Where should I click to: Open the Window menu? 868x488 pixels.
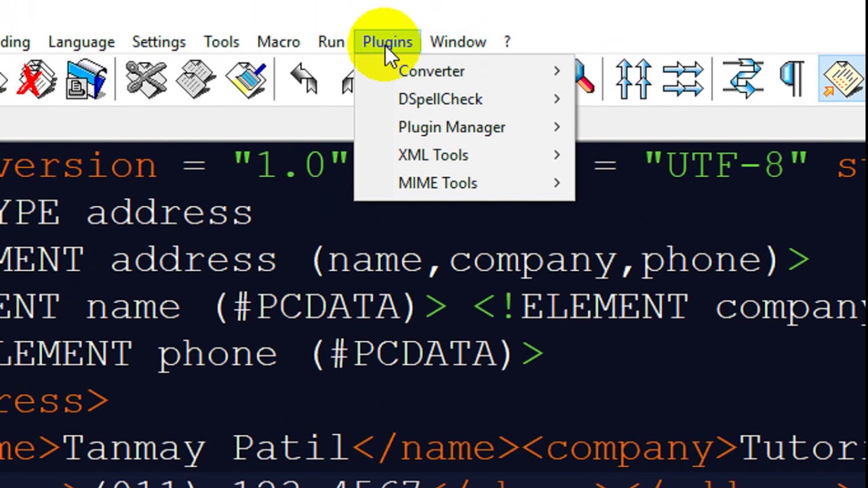pos(458,42)
